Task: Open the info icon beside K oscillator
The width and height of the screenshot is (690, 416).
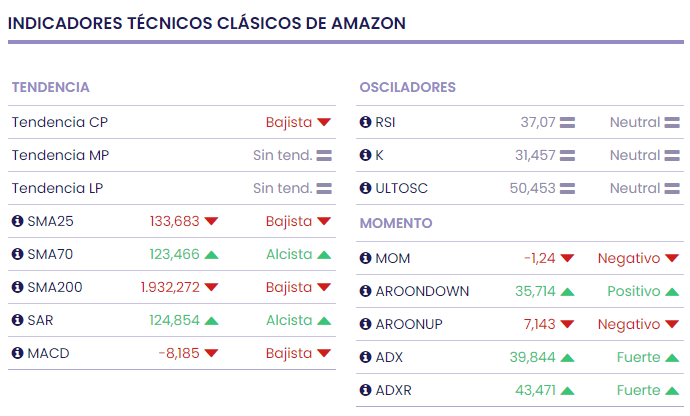Action: click(365, 156)
